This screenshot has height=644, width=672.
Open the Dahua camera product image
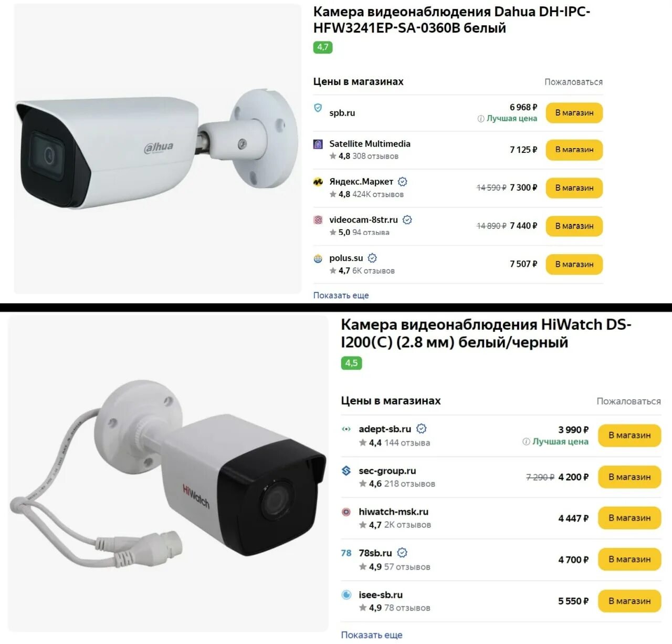point(157,149)
